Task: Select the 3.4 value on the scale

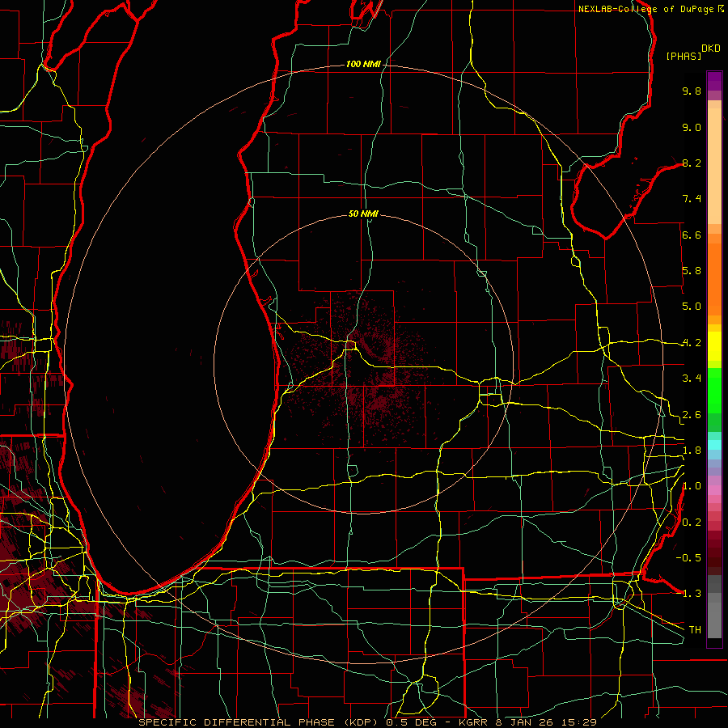Action: pos(692,379)
